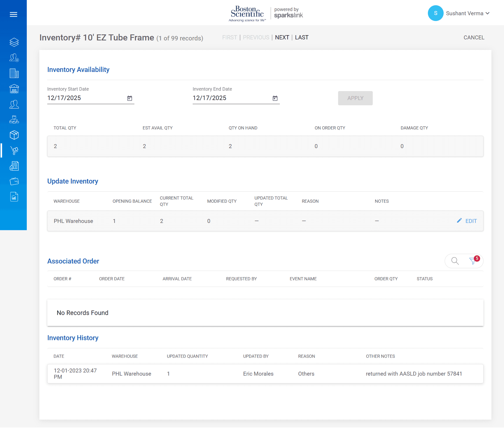Open the Inventory Start Date calendar picker
The image size is (504, 428).
129,98
